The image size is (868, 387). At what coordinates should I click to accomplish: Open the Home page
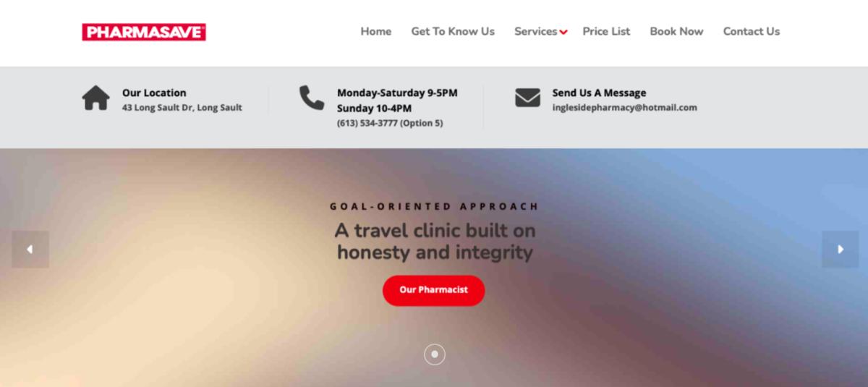[x=376, y=32]
